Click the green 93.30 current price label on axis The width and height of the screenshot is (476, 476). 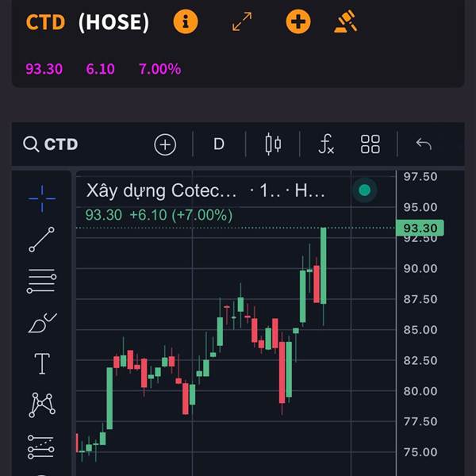(420, 228)
